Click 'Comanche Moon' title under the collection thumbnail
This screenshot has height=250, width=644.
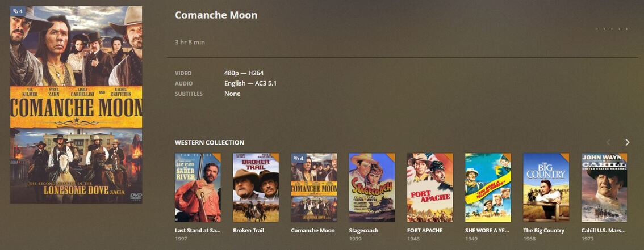(x=313, y=231)
